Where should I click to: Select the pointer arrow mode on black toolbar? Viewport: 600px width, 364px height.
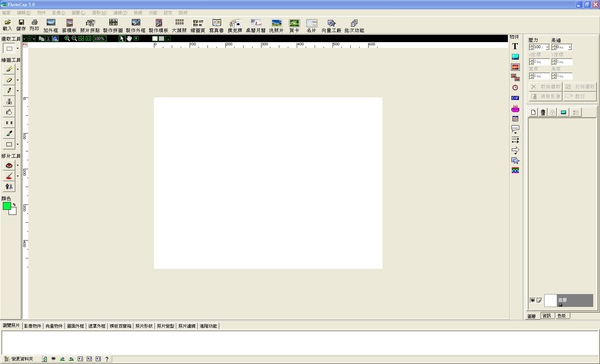122,38
